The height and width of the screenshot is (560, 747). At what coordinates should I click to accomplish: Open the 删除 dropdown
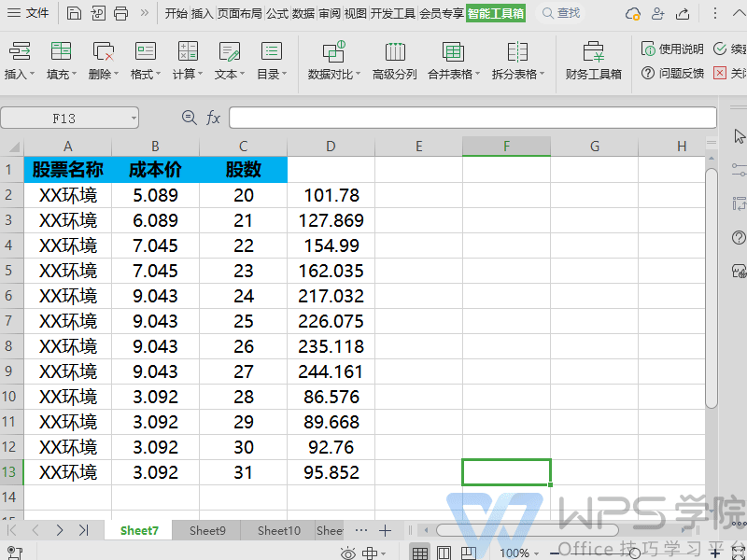pos(104,61)
